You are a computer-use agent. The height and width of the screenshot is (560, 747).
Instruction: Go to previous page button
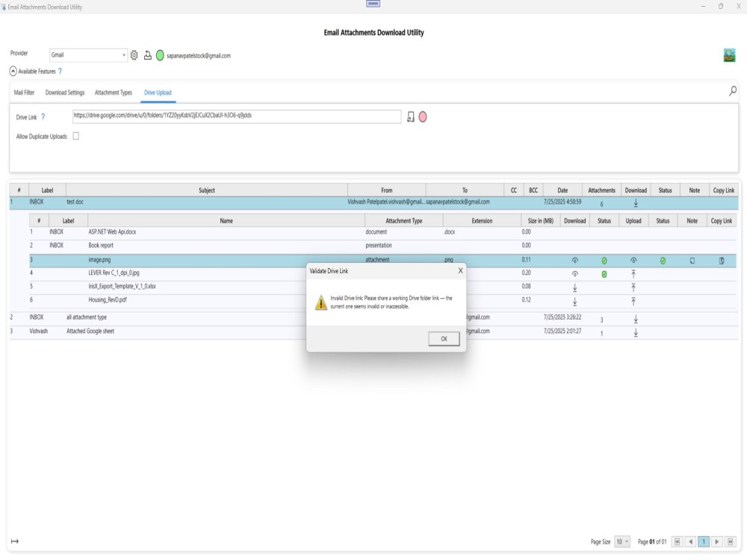(x=690, y=541)
